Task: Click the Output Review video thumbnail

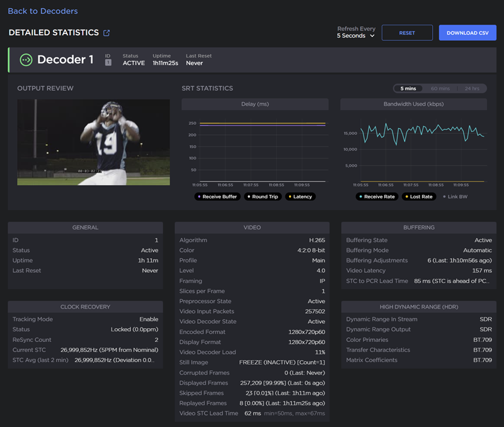Action: click(x=93, y=142)
